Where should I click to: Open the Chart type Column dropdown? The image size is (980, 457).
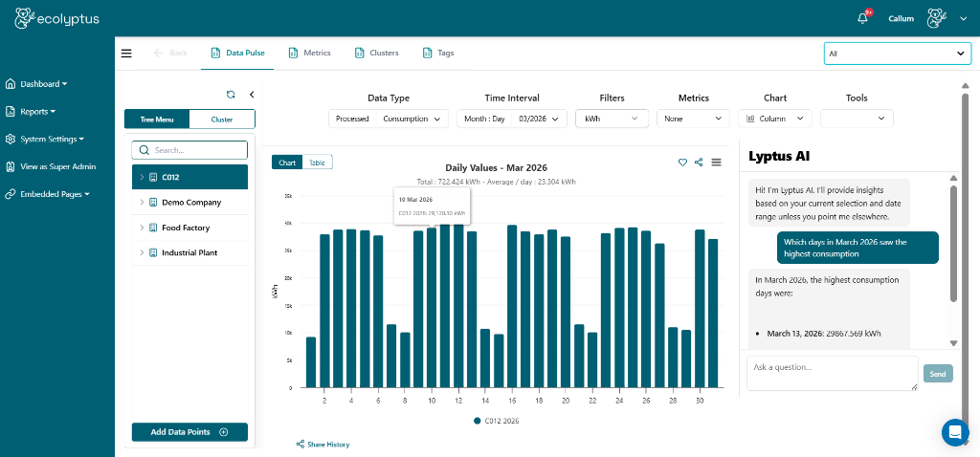click(776, 119)
